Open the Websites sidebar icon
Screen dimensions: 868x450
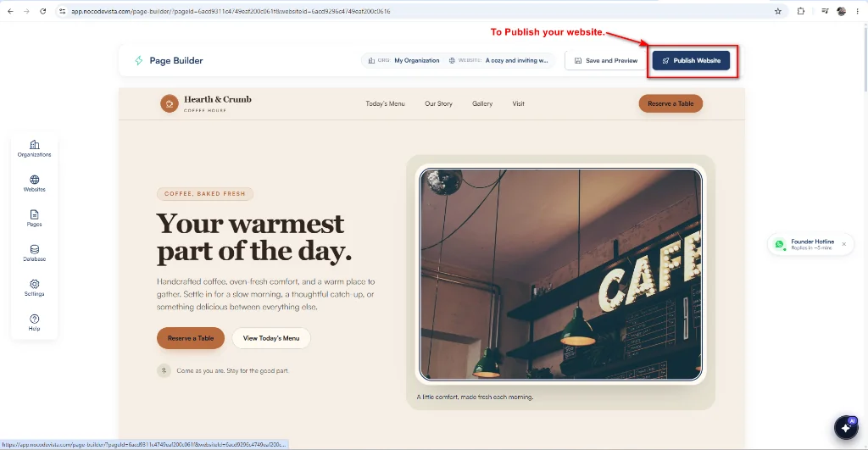[x=34, y=183]
